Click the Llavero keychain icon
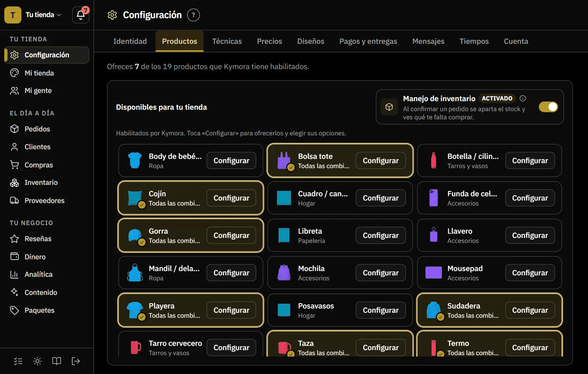Screen dimensions: 588x374 click(434, 235)
